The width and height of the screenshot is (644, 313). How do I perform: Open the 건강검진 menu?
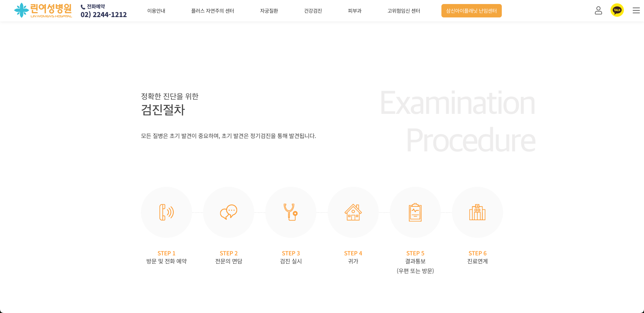click(313, 11)
